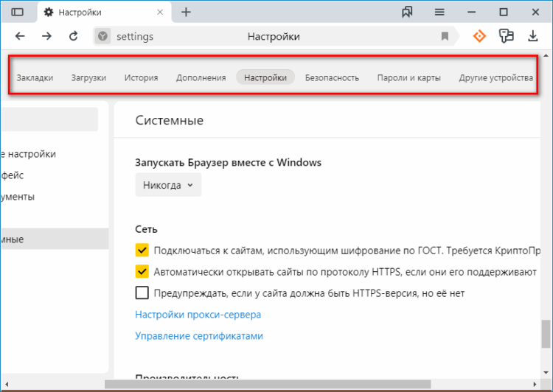Screen dimensions: 553x392
Task: Click the Yandex Y icon in address bar
Action: pos(102,36)
